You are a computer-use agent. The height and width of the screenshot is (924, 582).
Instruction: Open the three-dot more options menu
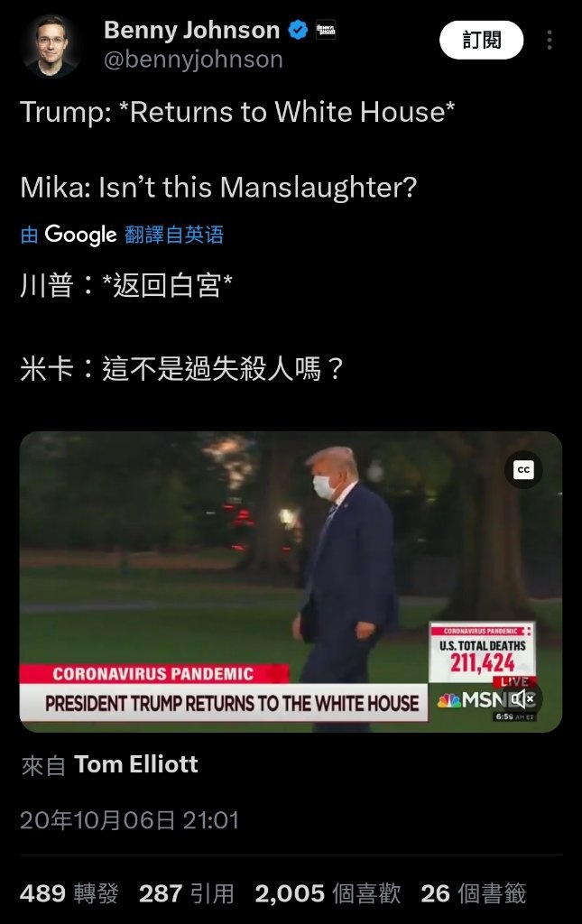[x=549, y=40]
